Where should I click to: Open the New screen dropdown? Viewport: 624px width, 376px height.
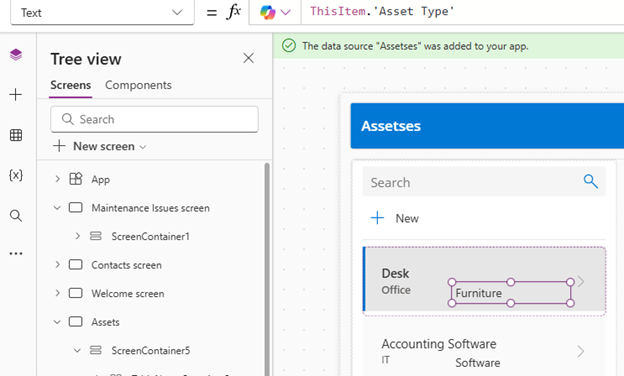click(143, 147)
